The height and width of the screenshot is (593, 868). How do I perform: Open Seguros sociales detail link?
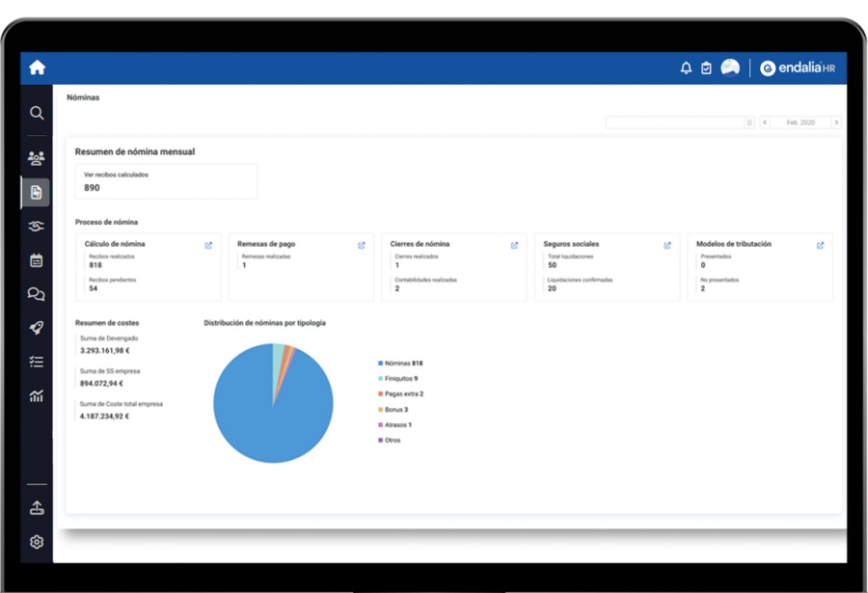click(x=667, y=245)
